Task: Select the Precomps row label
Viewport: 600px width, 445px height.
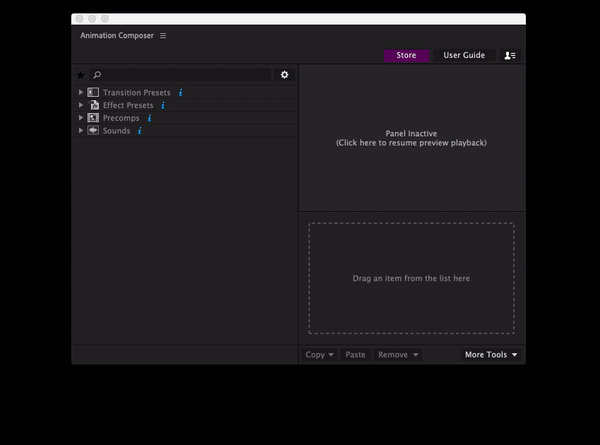Action: (x=121, y=118)
